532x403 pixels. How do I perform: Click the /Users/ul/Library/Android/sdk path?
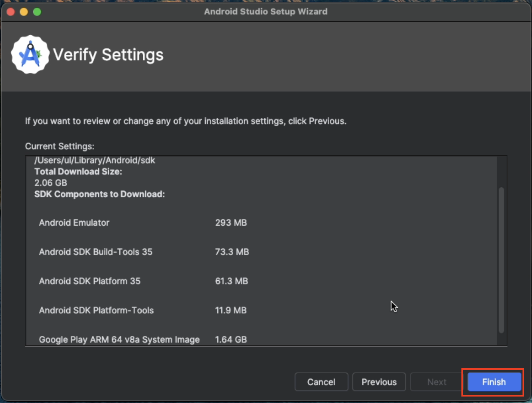pyautogui.click(x=95, y=161)
